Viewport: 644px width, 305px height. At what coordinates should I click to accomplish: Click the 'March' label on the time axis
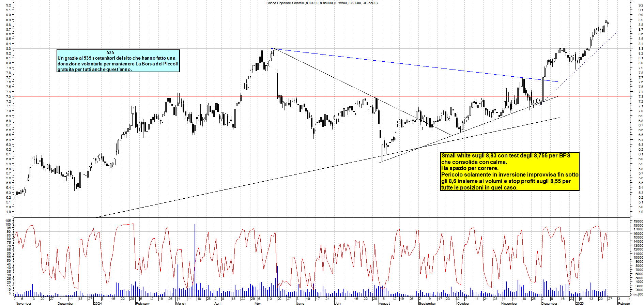coord(181,303)
